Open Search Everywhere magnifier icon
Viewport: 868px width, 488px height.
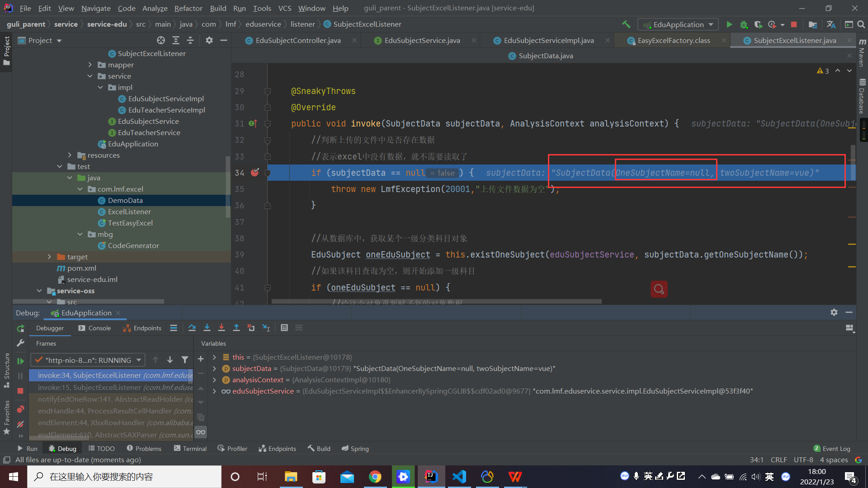(x=861, y=24)
